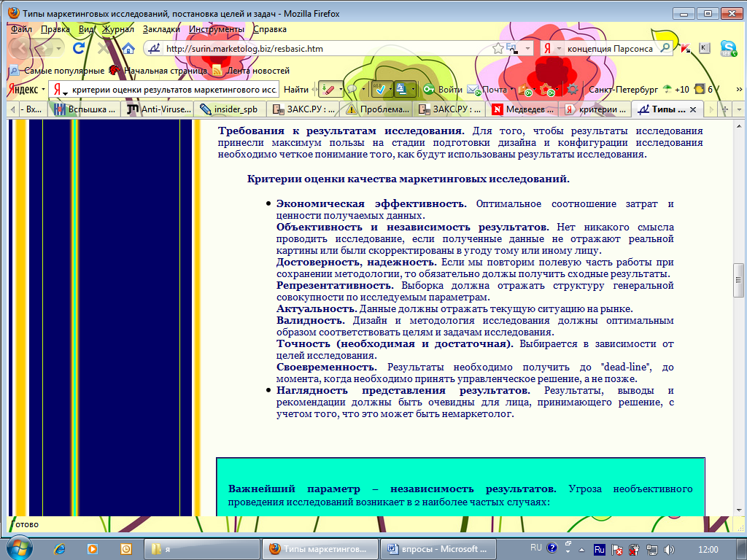Click the Санкт-Петербург city button

click(623, 89)
